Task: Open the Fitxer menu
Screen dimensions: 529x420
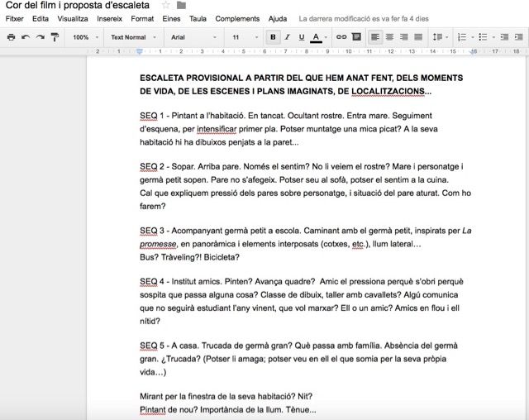Action: pos(15,19)
